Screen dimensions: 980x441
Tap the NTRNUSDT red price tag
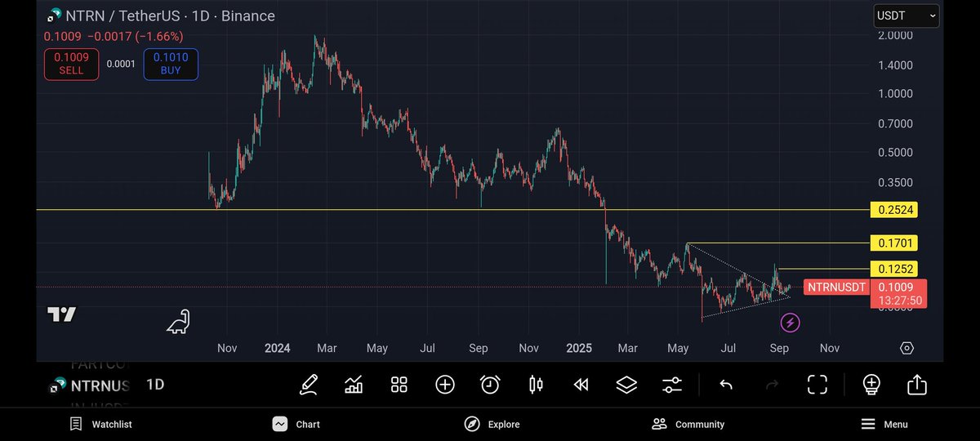click(835, 287)
